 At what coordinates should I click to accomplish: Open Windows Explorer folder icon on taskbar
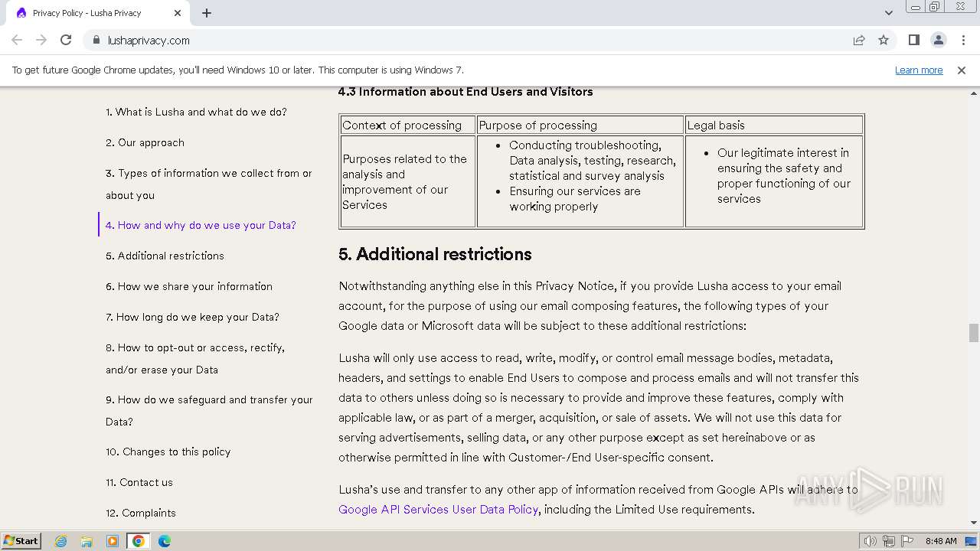(x=87, y=541)
